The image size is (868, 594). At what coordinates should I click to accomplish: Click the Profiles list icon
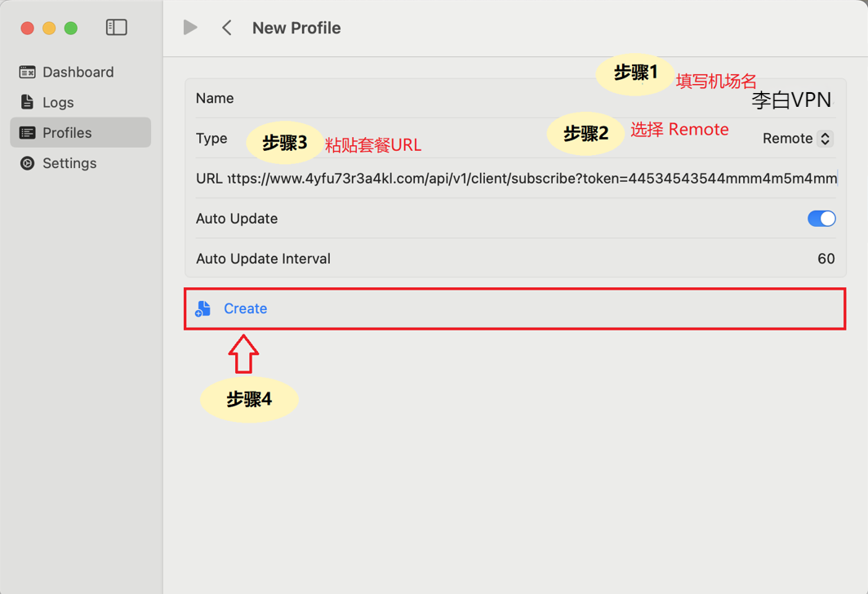(x=27, y=133)
